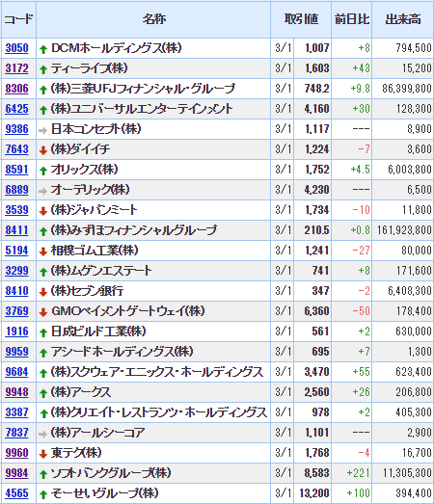This screenshot has height=504, width=434.
Task: Click gray flat arrow beside オーデリック
Action: pyautogui.click(x=43, y=191)
